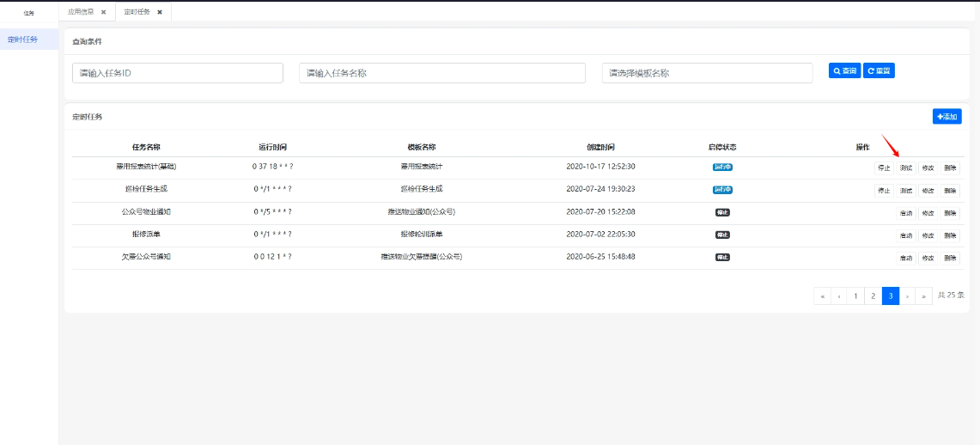Go to first page using « pagination icon

(x=823, y=296)
